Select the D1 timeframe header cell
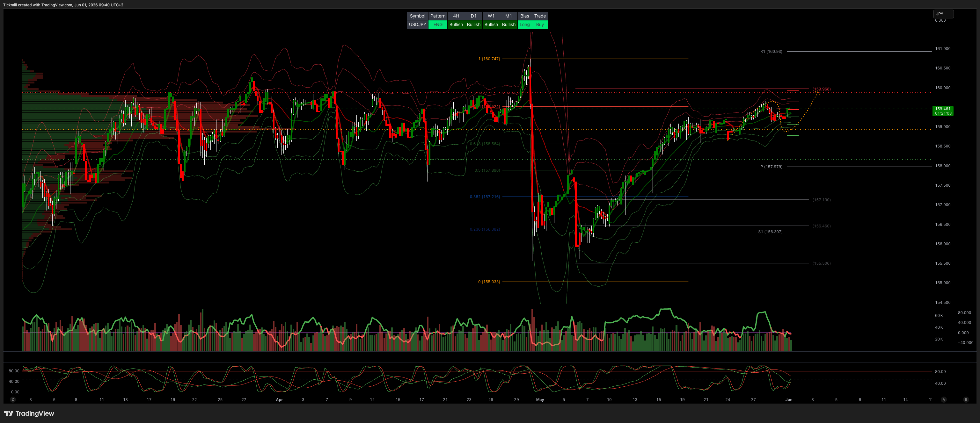 [473, 16]
